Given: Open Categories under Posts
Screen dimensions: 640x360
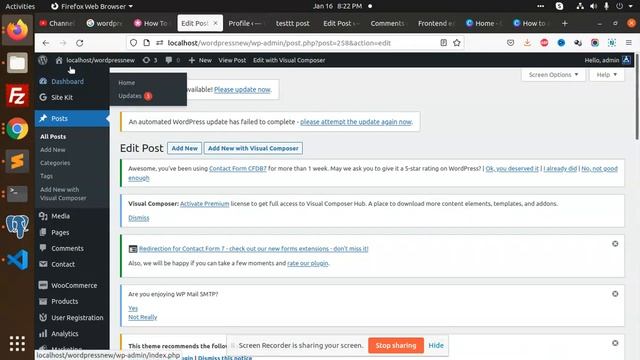Looking at the screenshot, I should click(55, 163).
